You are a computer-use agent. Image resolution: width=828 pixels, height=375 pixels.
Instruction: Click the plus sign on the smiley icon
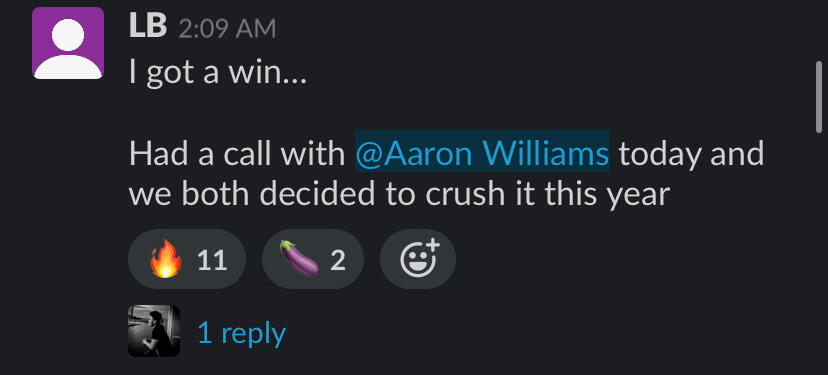click(x=432, y=246)
